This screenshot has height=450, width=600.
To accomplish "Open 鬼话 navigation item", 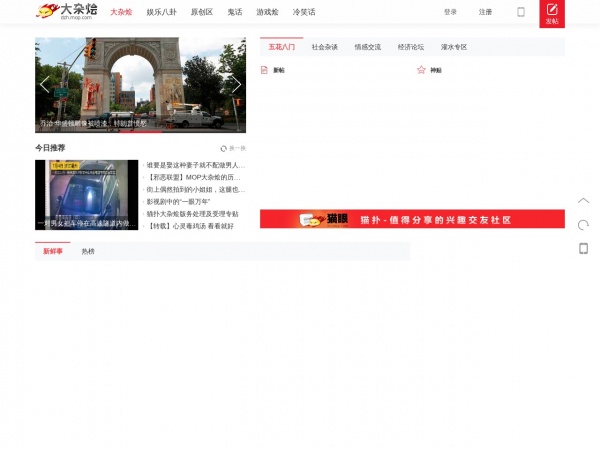I will [235, 12].
